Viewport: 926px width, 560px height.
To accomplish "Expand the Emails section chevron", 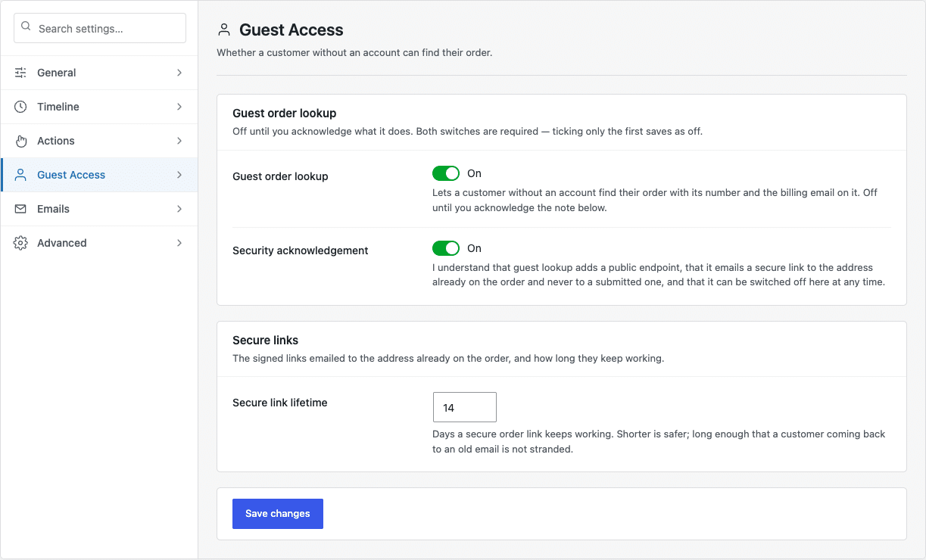I will pos(179,209).
